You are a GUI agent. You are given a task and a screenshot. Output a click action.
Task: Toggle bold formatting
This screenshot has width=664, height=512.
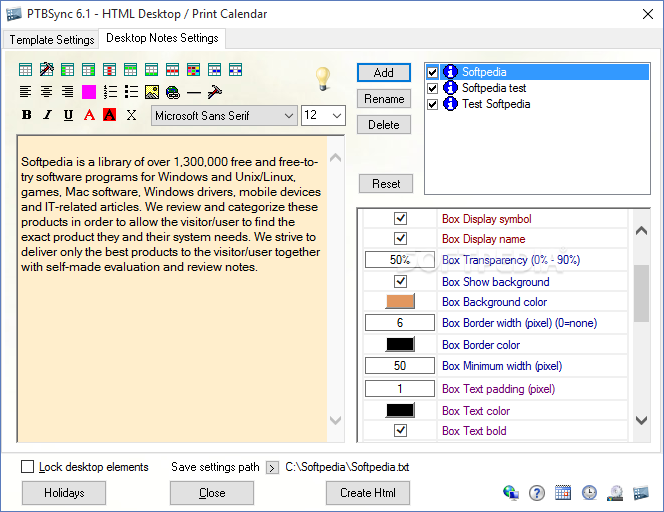click(x=26, y=115)
